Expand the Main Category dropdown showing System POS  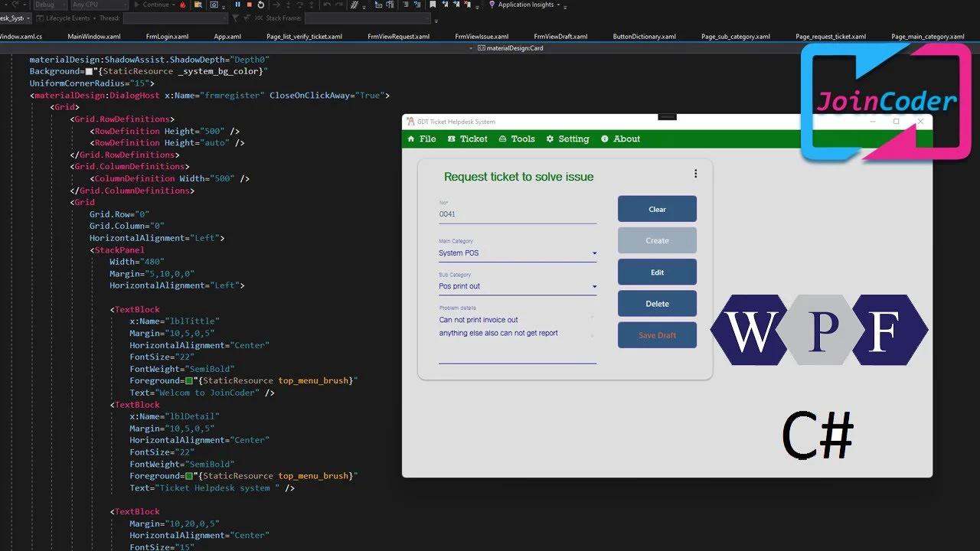pos(594,253)
